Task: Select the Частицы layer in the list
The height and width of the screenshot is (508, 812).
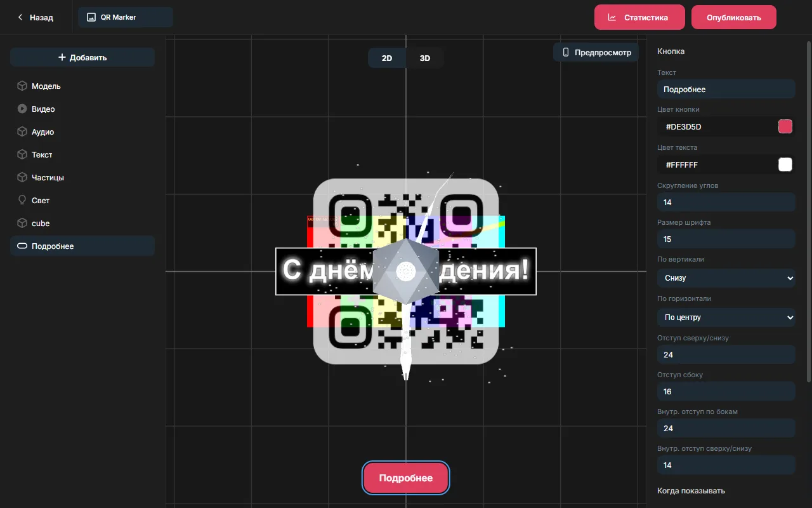Action: [x=82, y=177]
